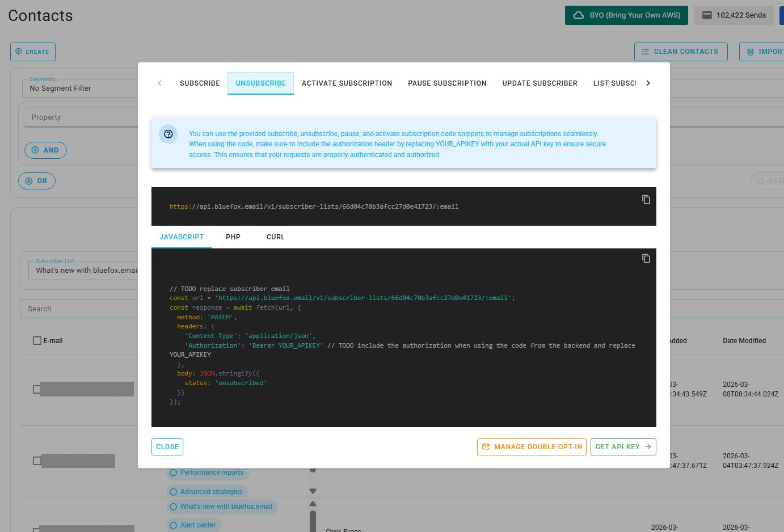Select the Alert center radio option
The height and width of the screenshot is (532, 784).
[x=173, y=525]
